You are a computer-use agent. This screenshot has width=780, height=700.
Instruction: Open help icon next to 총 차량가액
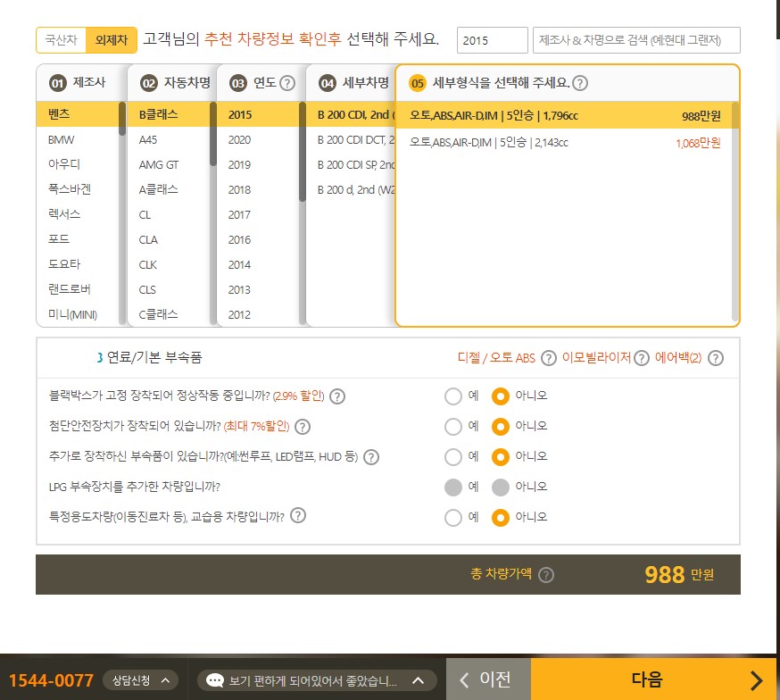(546, 575)
